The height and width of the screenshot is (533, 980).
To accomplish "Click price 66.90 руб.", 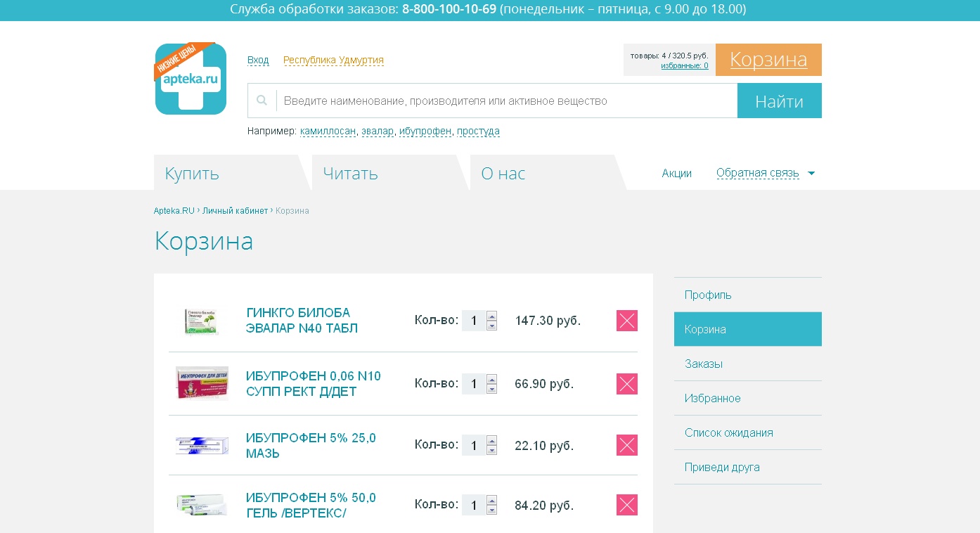I will coord(544,384).
